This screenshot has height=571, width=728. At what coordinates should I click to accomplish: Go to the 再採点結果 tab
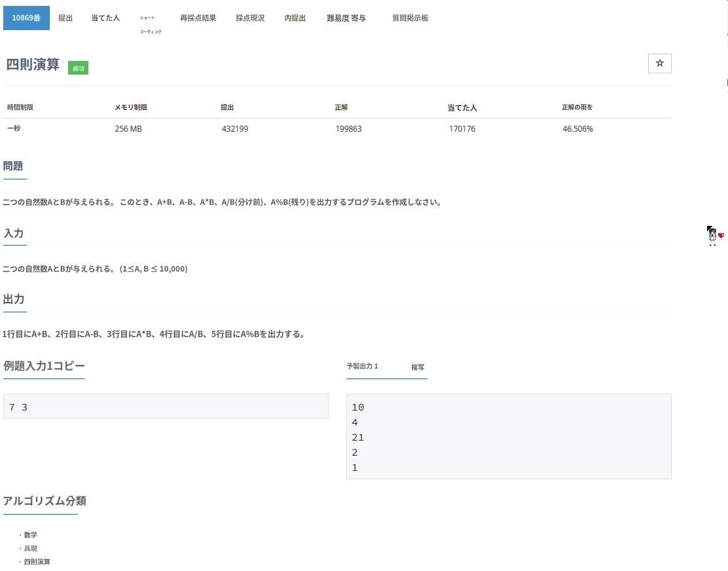coord(198,18)
